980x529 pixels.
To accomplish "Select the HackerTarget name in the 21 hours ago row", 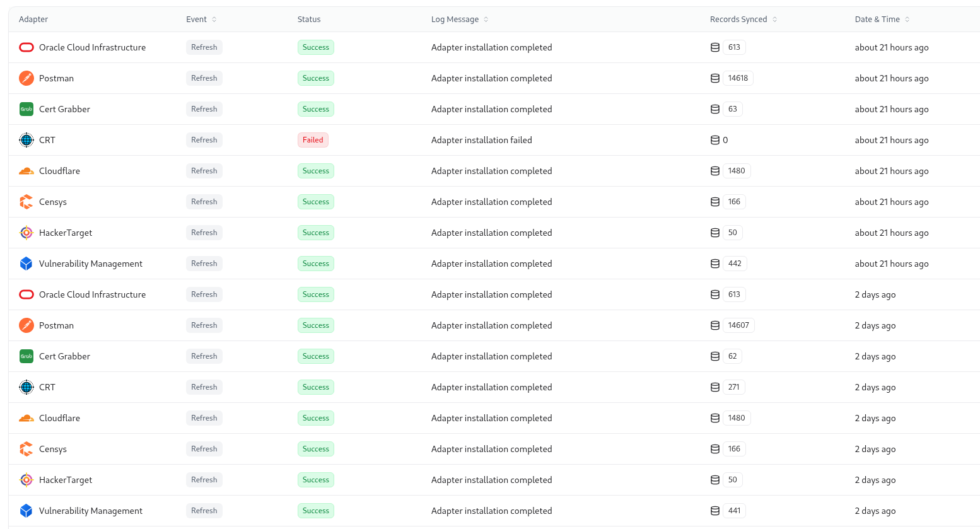I will pyautogui.click(x=66, y=233).
